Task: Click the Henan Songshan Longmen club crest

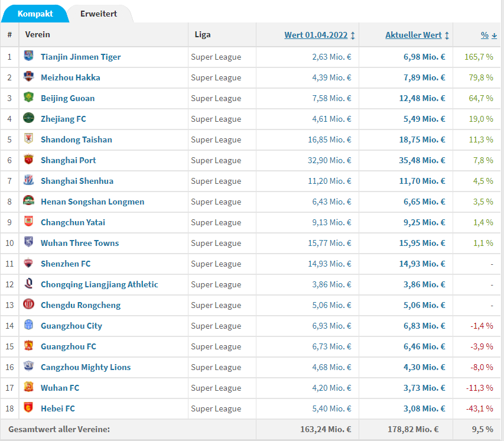Action: (x=28, y=200)
